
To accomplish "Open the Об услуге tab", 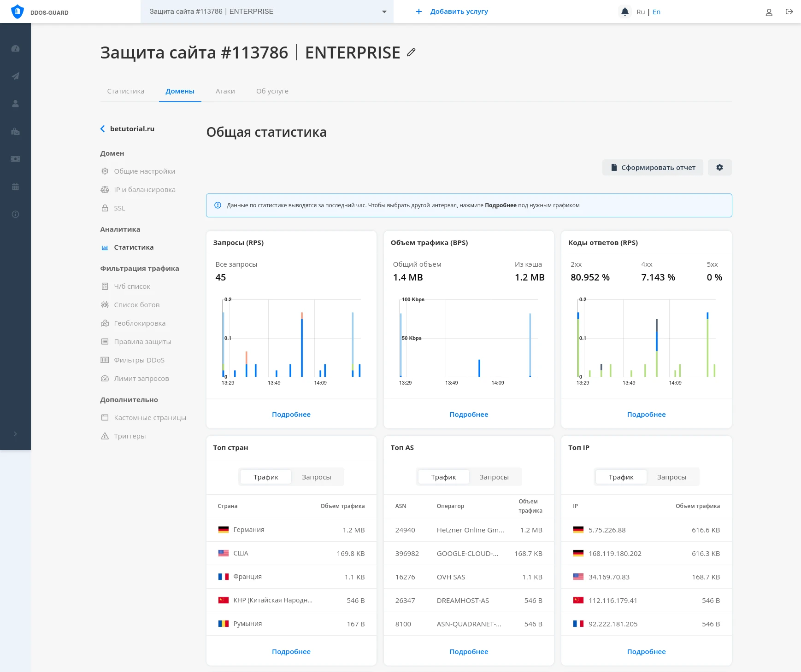I will pos(272,91).
